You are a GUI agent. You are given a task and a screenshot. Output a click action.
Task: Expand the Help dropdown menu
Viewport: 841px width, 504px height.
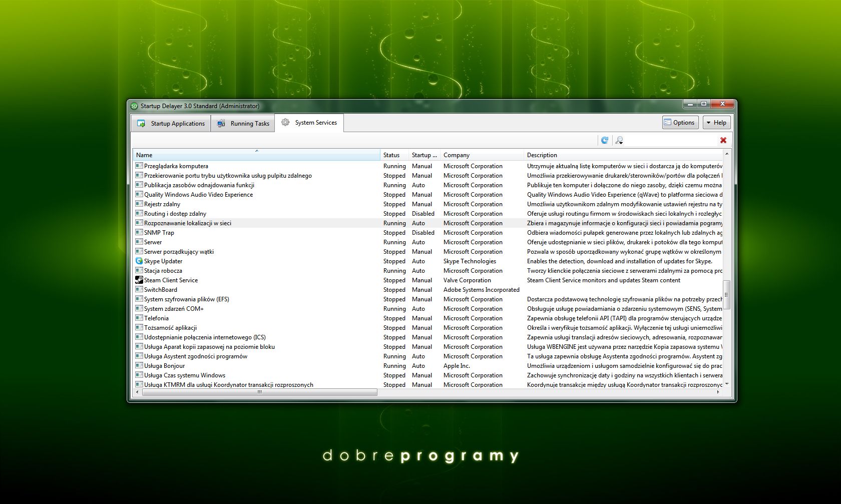[717, 123]
